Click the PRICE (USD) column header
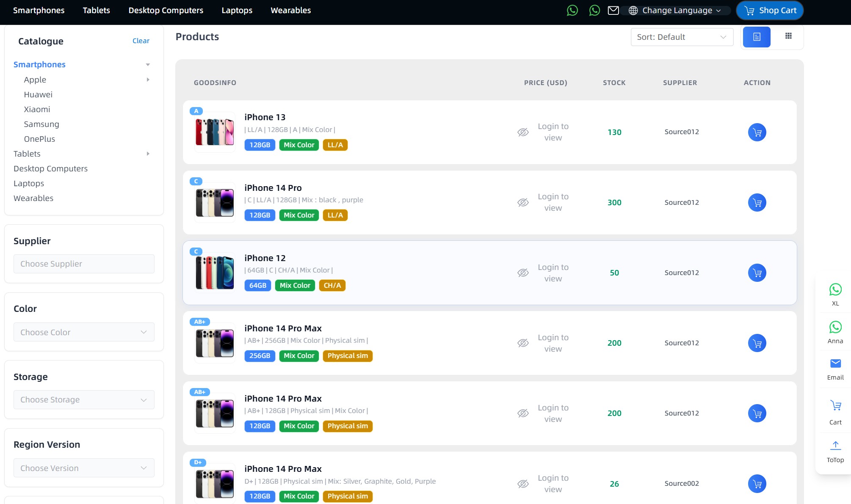 click(546, 83)
